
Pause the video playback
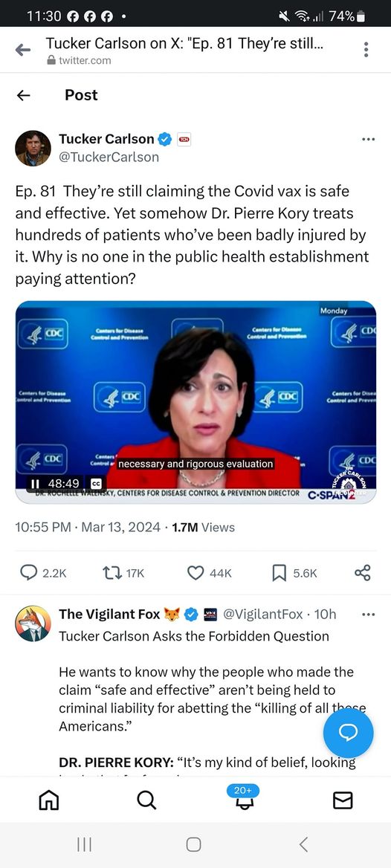point(35,483)
